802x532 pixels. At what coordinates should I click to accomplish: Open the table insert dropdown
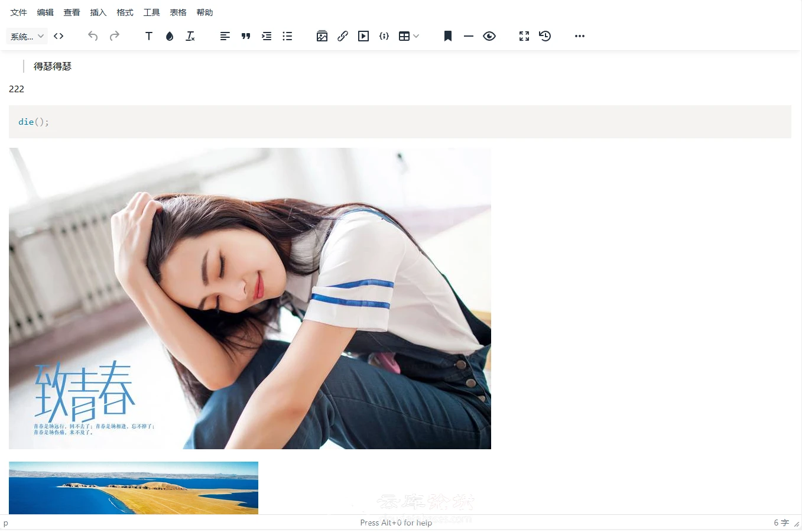click(409, 36)
